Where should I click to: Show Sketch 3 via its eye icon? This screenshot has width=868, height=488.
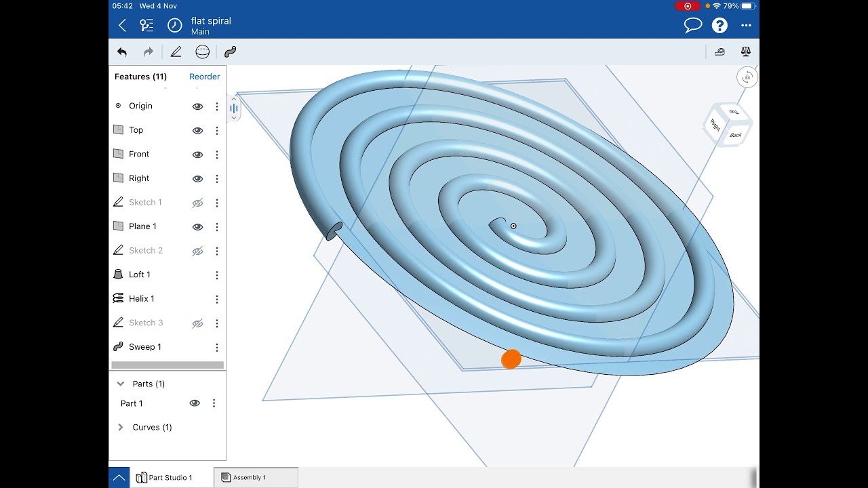click(198, 323)
